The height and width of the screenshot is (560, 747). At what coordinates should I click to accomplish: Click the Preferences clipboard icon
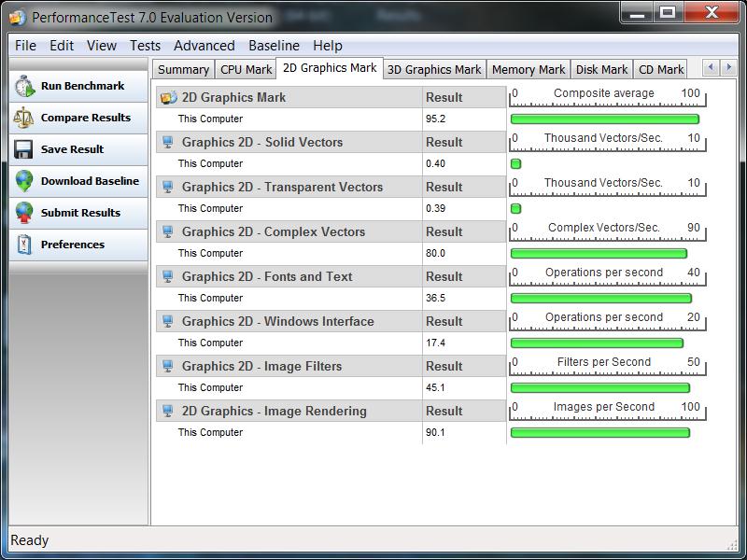(x=24, y=245)
